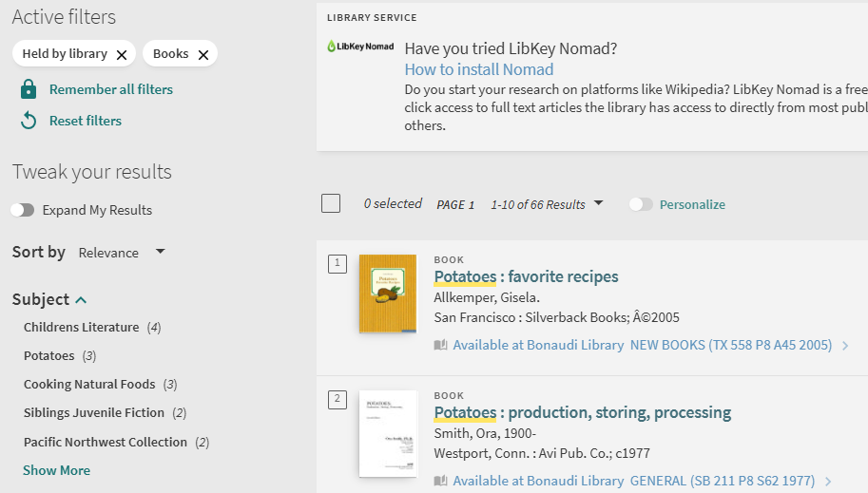Screen dimensions: 868x493
Task: Open How to install Nomad link
Action: (478, 69)
